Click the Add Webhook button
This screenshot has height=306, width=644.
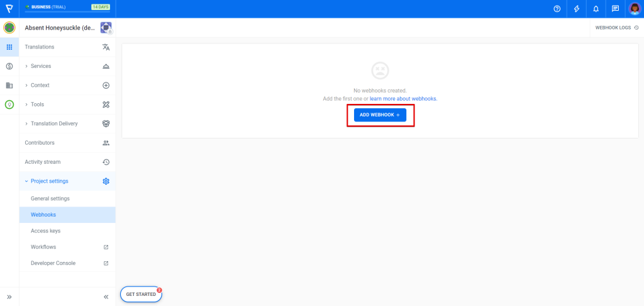pyautogui.click(x=380, y=115)
